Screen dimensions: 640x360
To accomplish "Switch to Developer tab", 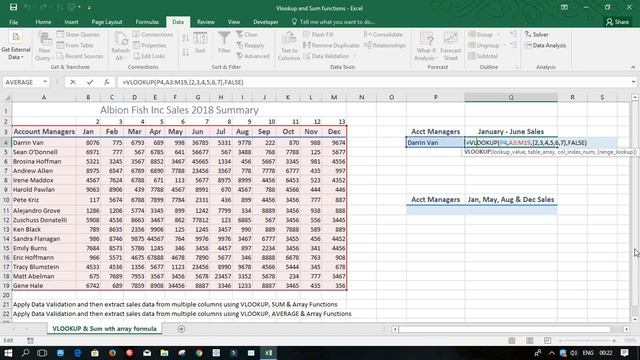I will 266,22.
